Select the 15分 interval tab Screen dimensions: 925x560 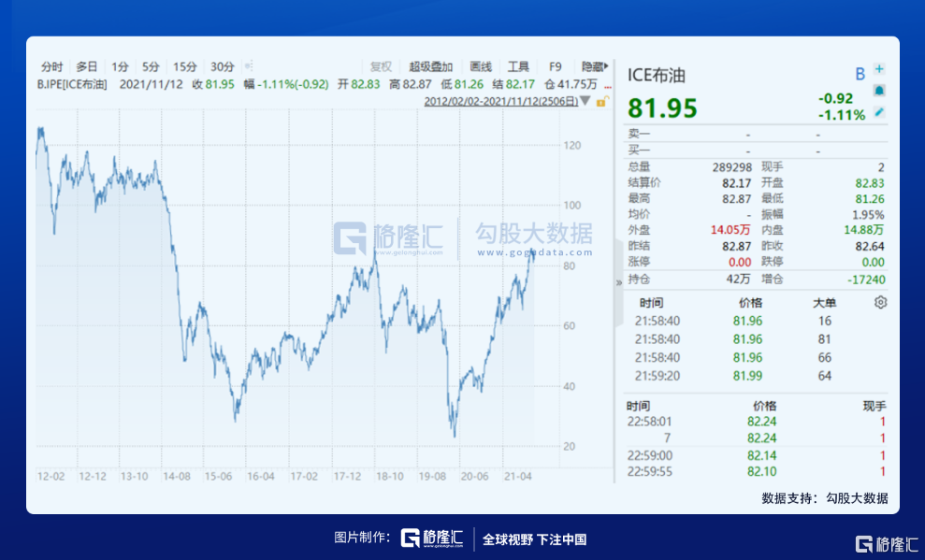[184, 66]
